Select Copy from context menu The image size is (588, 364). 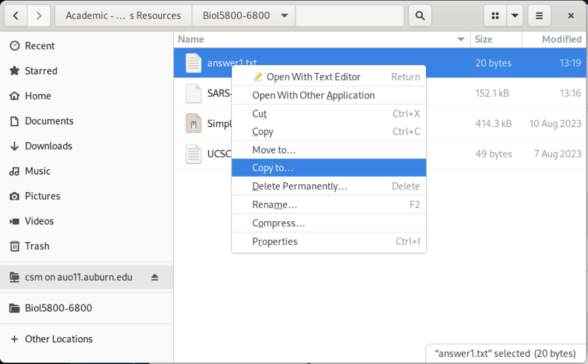tap(329, 132)
